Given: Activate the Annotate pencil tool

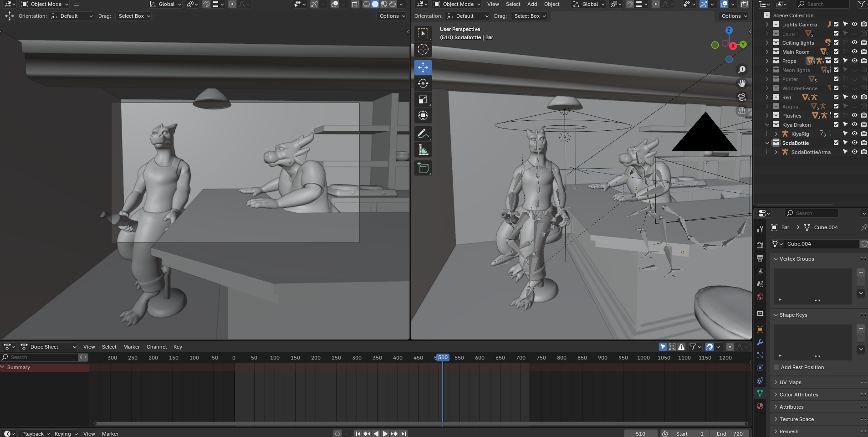Looking at the screenshot, I should click(423, 134).
